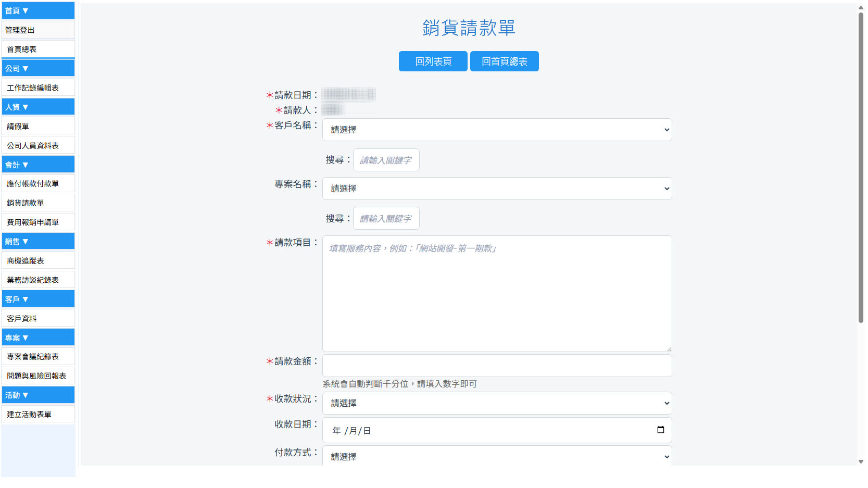This screenshot has width=868, height=488.
Task: Open the calendar picker icon in 收款日期
Action: pyautogui.click(x=660, y=430)
